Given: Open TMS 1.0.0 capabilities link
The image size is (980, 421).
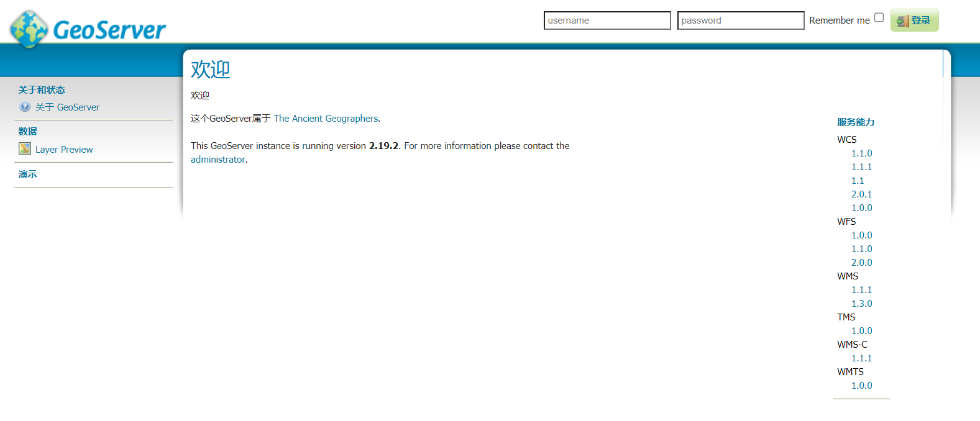Looking at the screenshot, I should click(x=861, y=331).
